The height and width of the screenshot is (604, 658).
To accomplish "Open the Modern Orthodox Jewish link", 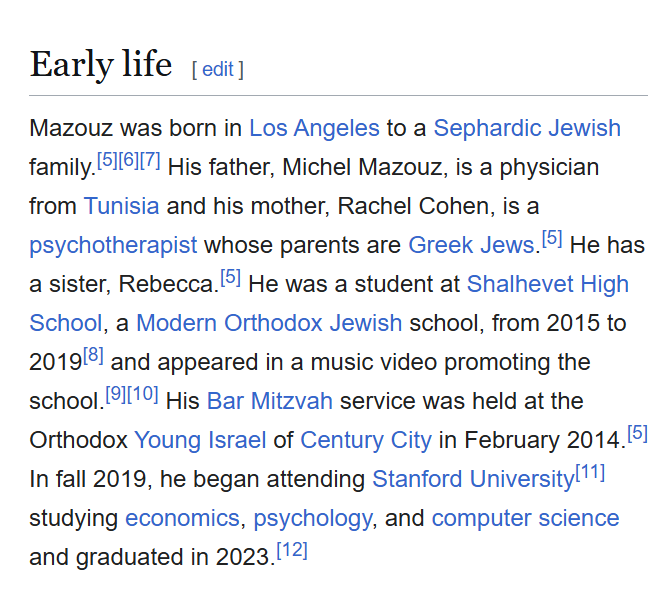I will (x=269, y=323).
